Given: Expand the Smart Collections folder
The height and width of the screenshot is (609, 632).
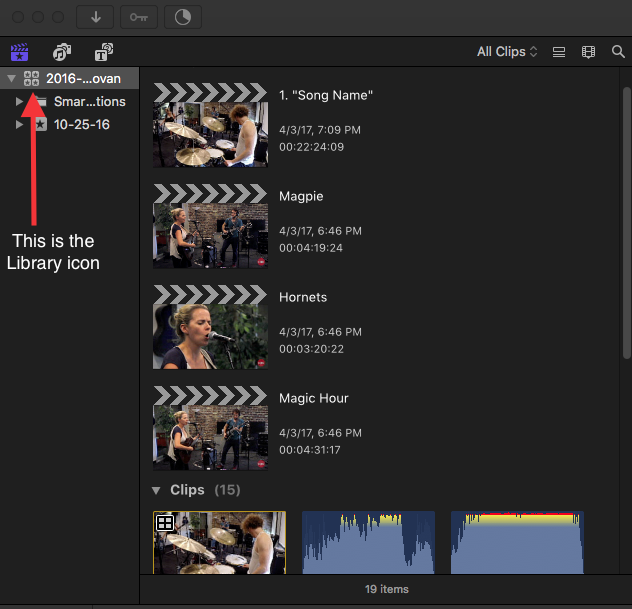Looking at the screenshot, I should pyautogui.click(x=19, y=101).
